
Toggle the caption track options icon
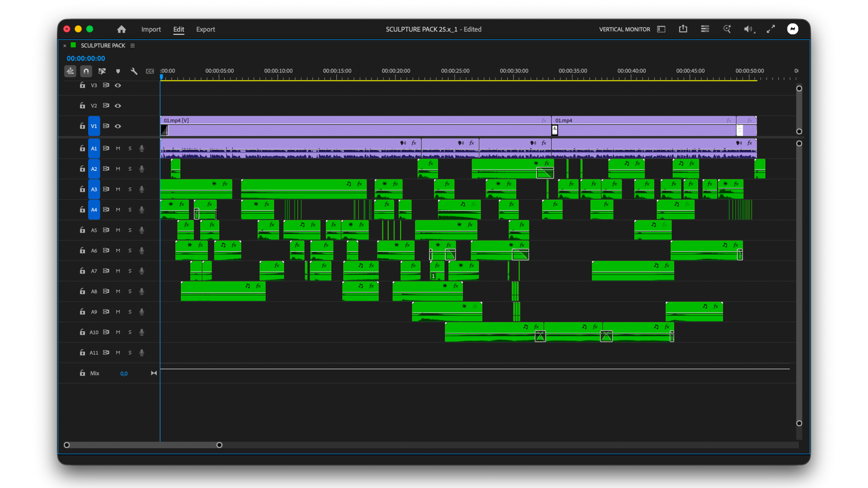click(150, 71)
